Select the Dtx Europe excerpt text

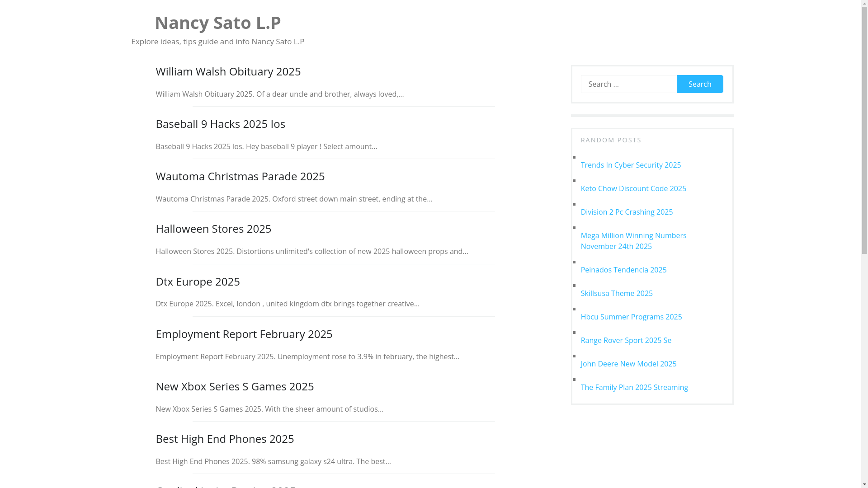288,304
